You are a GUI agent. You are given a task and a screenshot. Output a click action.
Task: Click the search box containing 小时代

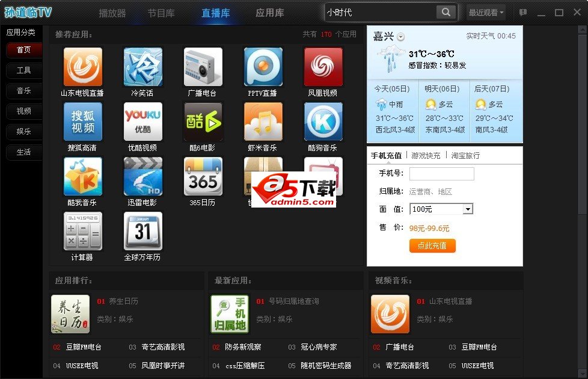click(381, 13)
